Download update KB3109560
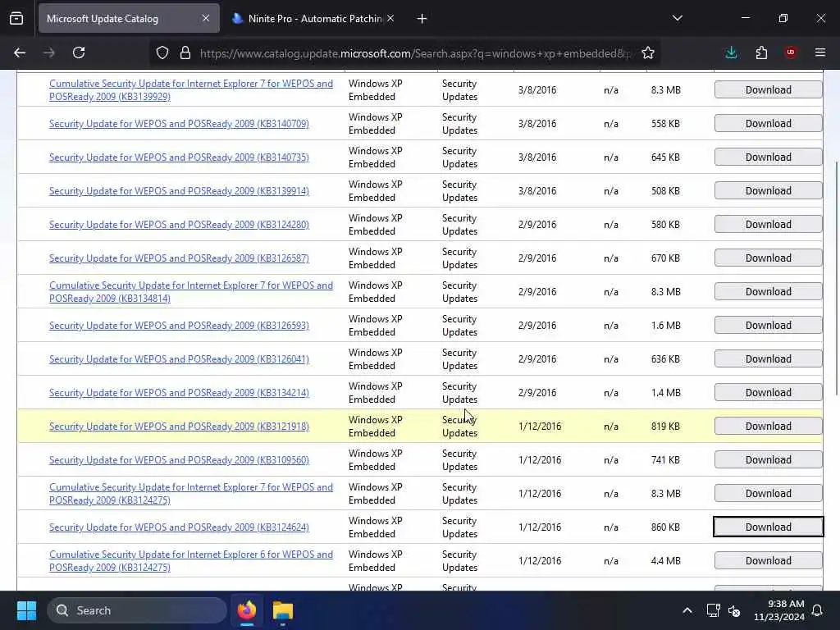Screen dimensions: 840x630 click(768, 460)
